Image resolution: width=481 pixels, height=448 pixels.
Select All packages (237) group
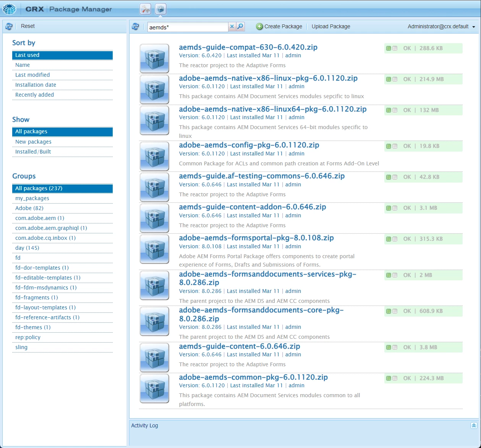click(62, 188)
